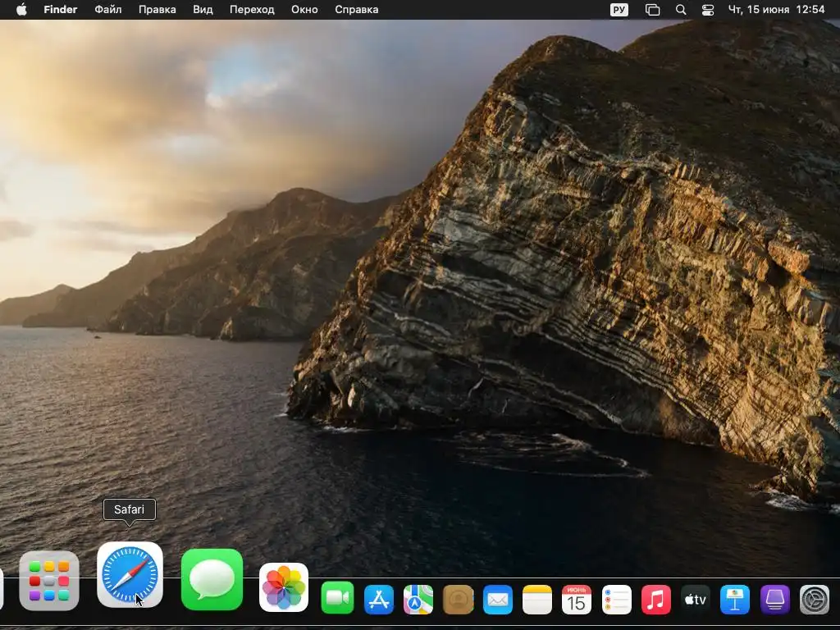Open Control Center in menu bar
The image size is (840, 630).
point(708,10)
